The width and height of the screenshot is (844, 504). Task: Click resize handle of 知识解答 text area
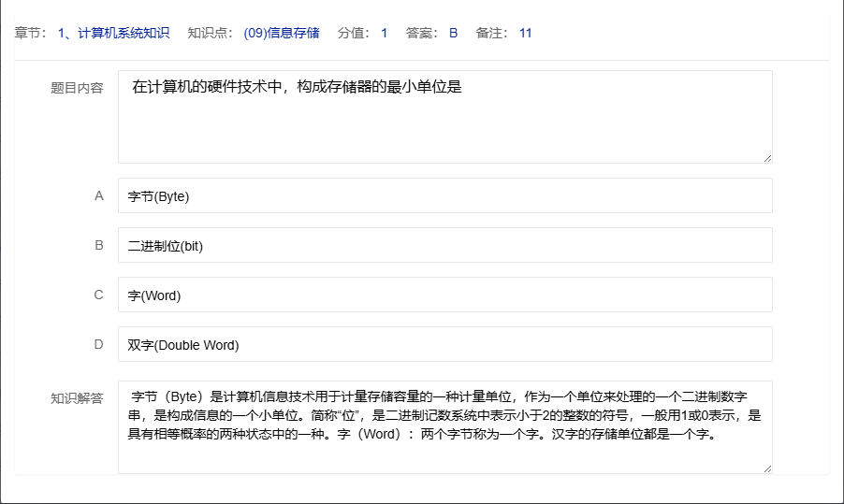point(767,468)
